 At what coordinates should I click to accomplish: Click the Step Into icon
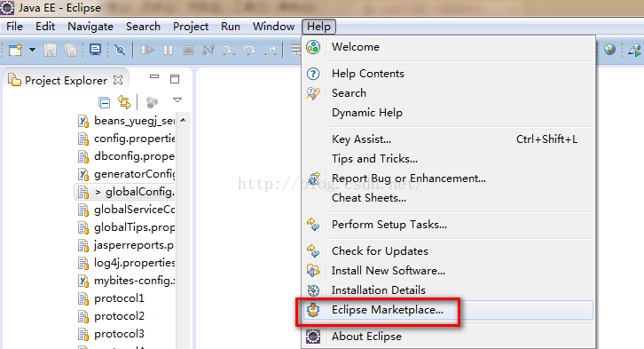(229, 50)
